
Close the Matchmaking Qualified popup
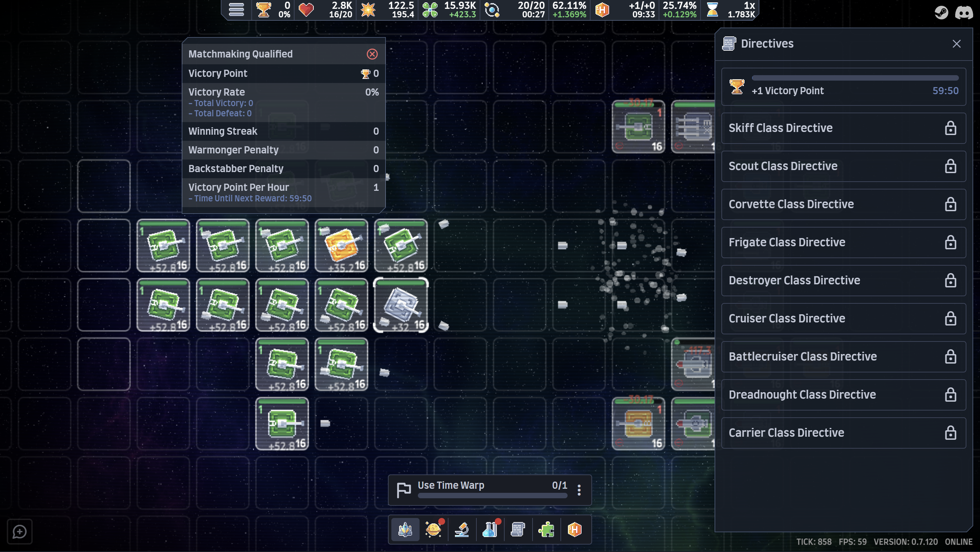pyautogui.click(x=372, y=54)
